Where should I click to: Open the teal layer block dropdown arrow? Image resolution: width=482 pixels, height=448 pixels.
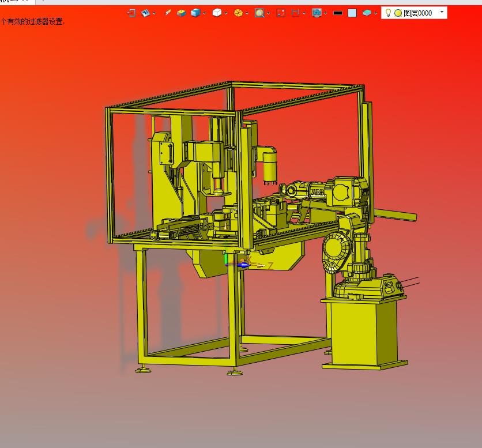tap(375, 13)
